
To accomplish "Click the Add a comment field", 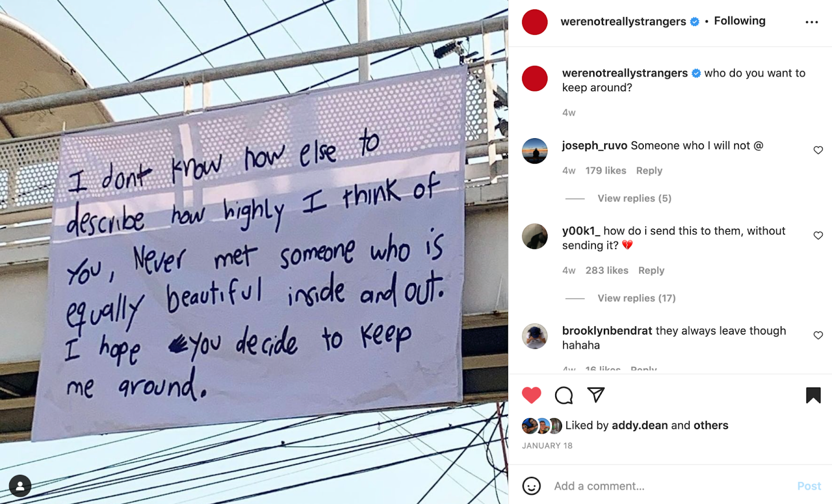I will (x=671, y=486).
